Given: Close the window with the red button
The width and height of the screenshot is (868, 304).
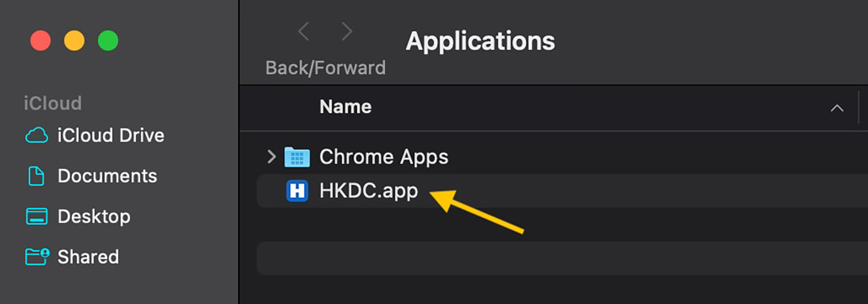Looking at the screenshot, I should (x=41, y=41).
